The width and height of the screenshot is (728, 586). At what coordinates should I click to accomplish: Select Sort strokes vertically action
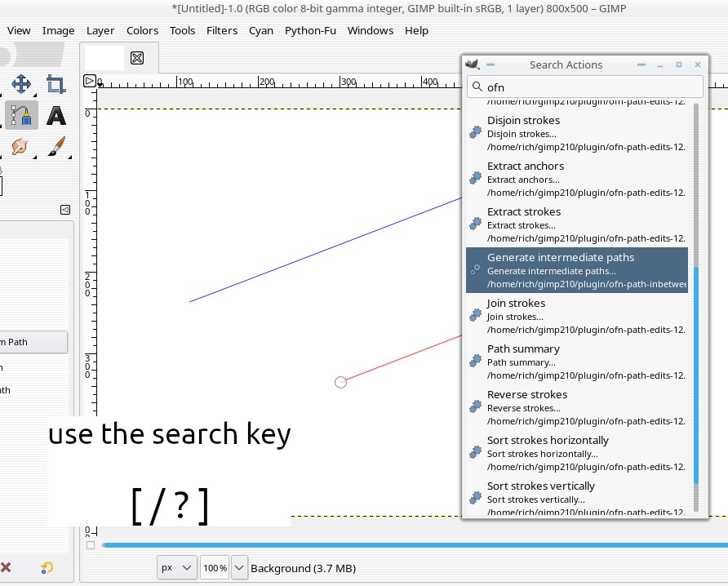coord(577,497)
